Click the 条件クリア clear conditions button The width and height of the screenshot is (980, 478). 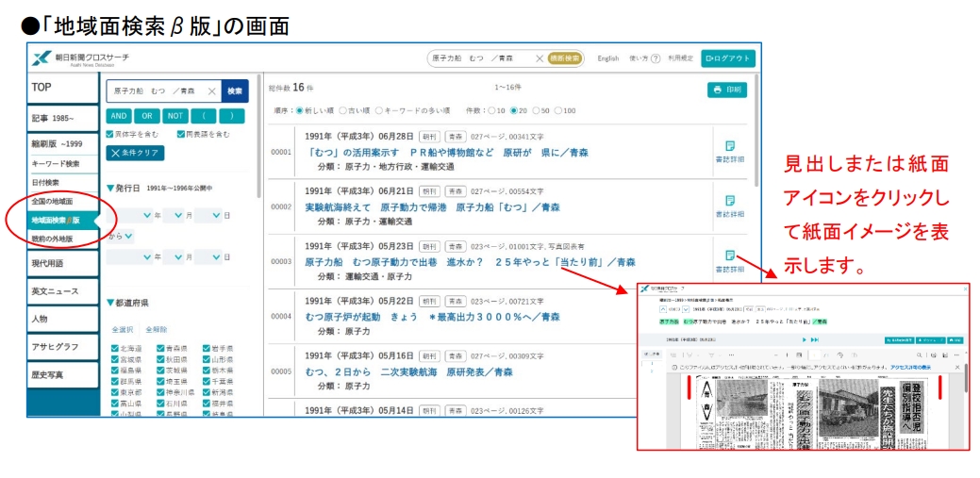click(x=135, y=153)
